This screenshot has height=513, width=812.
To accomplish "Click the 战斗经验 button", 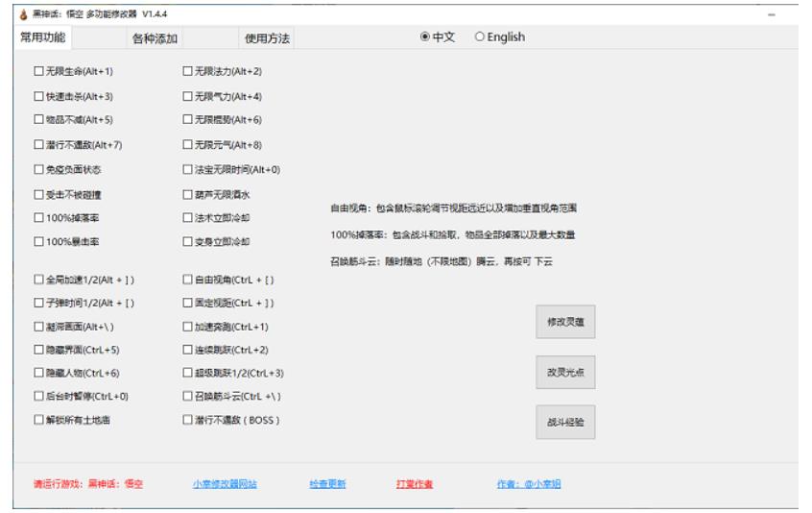I will (x=565, y=422).
